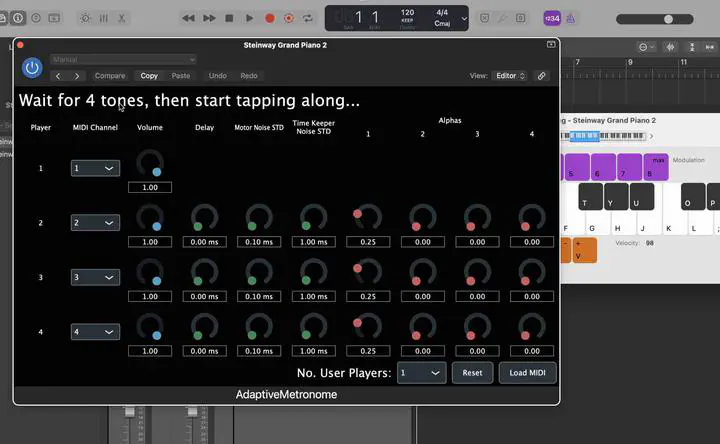Image resolution: width=720 pixels, height=444 pixels.
Task: Go to the previous preset arrow
Action: 58,76
